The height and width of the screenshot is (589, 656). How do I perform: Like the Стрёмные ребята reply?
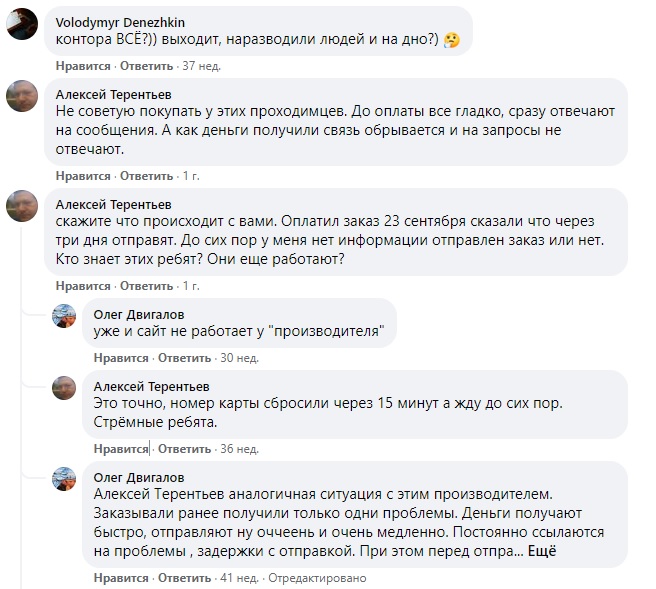tap(121, 449)
